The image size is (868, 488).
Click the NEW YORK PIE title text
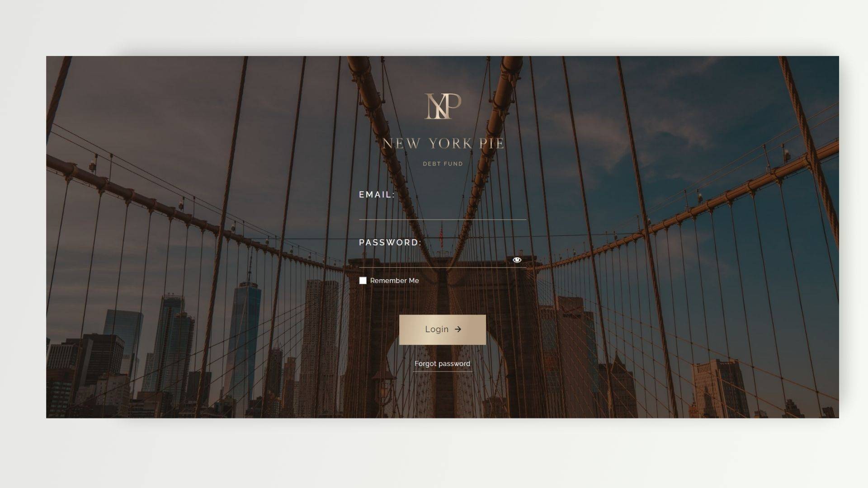(x=443, y=144)
